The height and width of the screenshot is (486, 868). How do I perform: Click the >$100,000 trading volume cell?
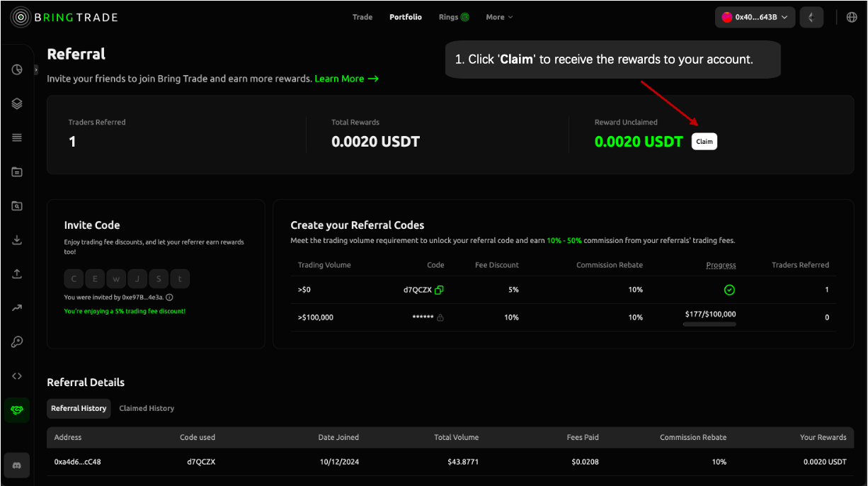coord(316,317)
